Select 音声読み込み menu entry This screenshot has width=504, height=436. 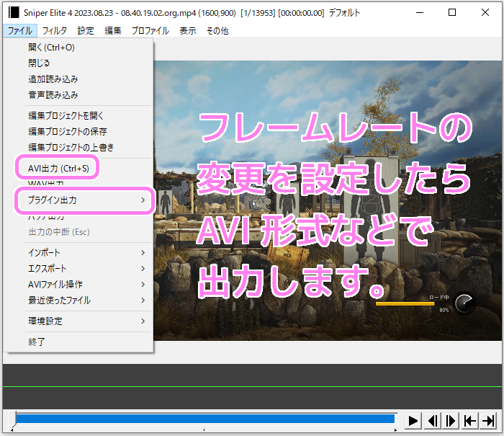pos(78,95)
